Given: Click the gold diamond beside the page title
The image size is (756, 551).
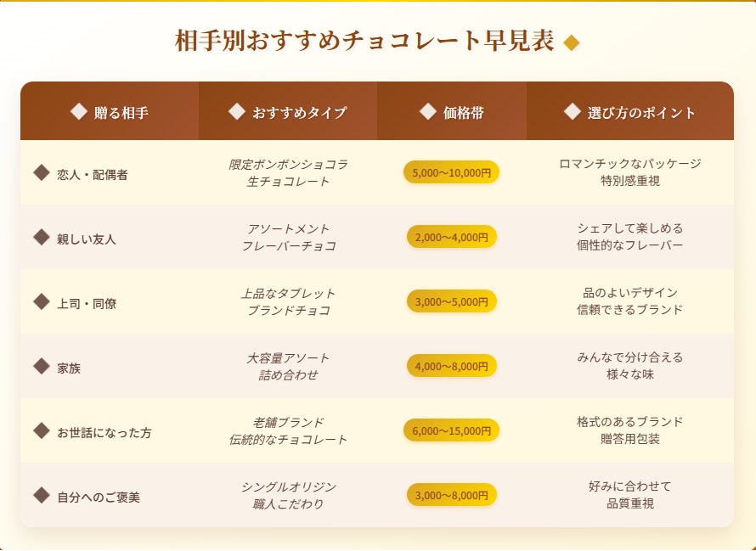Looking at the screenshot, I should pyautogui.click(x=572, y=42).
